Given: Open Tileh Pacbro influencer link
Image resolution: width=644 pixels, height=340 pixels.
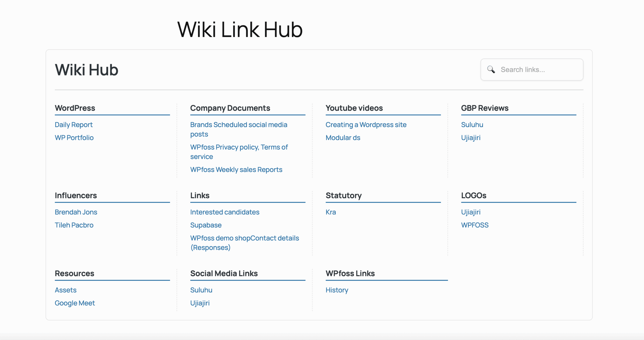Looking at the screenshot, I should (74, 225).
